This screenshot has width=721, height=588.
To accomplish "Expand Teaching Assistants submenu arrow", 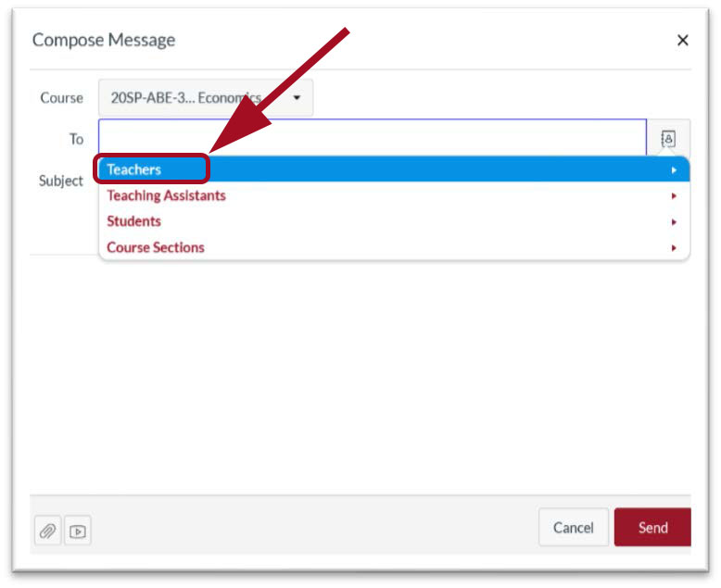I will point(674,196).
